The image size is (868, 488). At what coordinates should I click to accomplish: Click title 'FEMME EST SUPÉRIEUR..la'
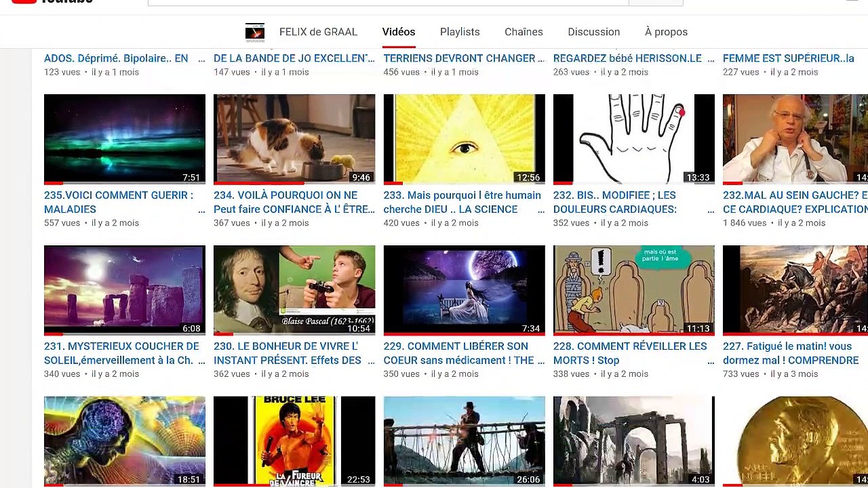pyautogui.click(x=789, y=58)
